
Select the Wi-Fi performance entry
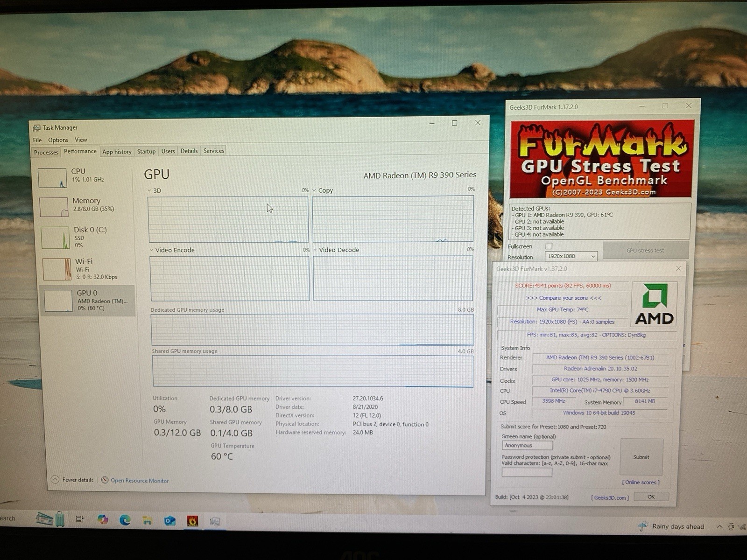pyautogui.click(x=88, y=269)
